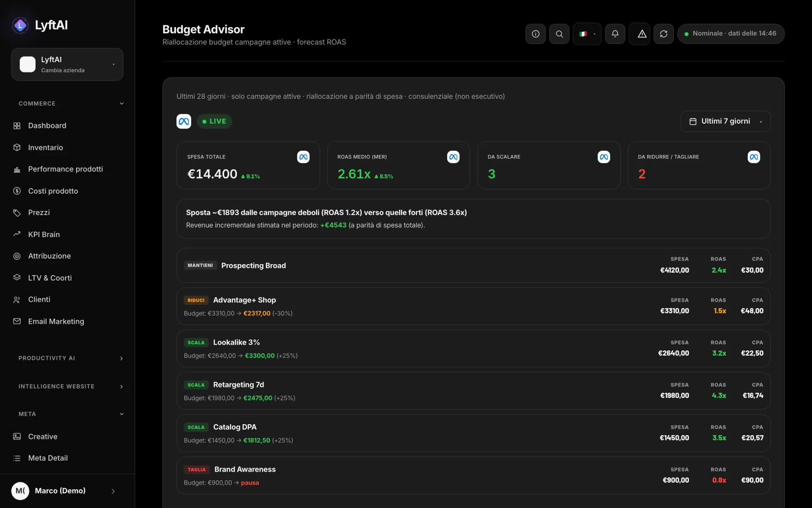The width and height of the screenshot is (812, 508).
Task: Click Meta icon in Da Ridurre card
Action: coord(754,157)
